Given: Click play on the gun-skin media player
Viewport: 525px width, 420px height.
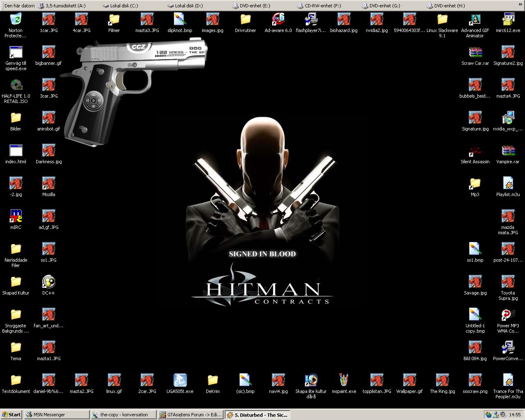Looking at the screenshot, I should coord(94,100).
